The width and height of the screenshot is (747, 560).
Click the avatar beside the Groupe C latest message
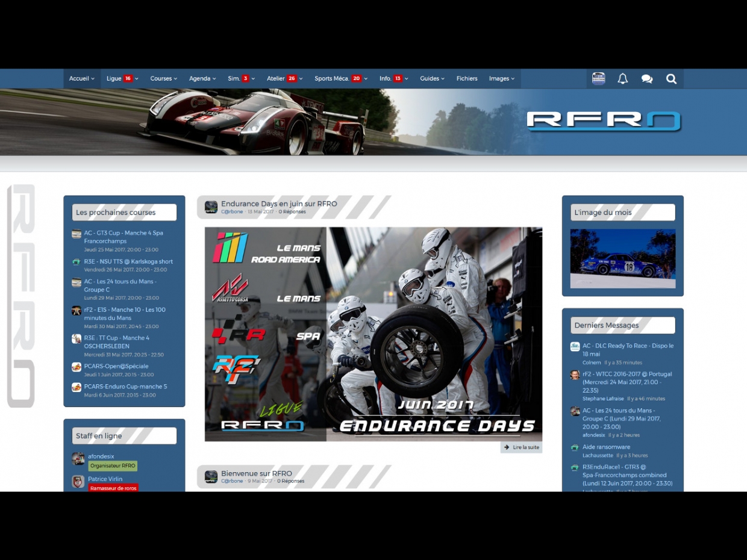[575, 411]
